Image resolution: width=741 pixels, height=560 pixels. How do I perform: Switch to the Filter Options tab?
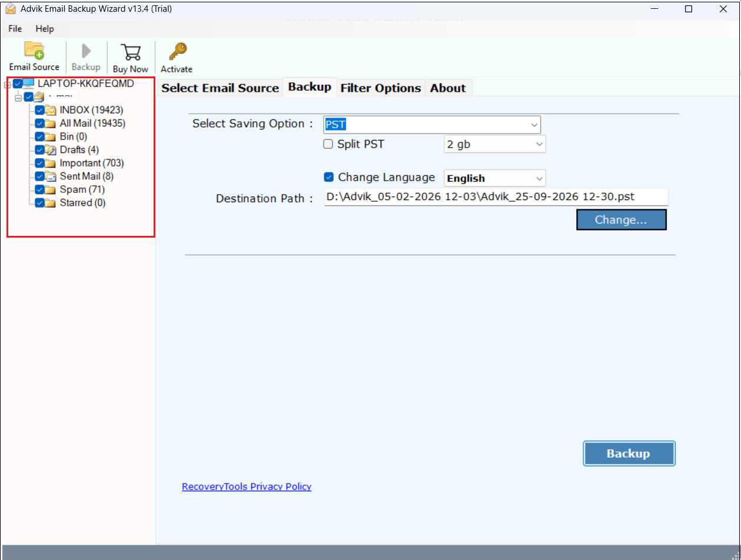381,88
